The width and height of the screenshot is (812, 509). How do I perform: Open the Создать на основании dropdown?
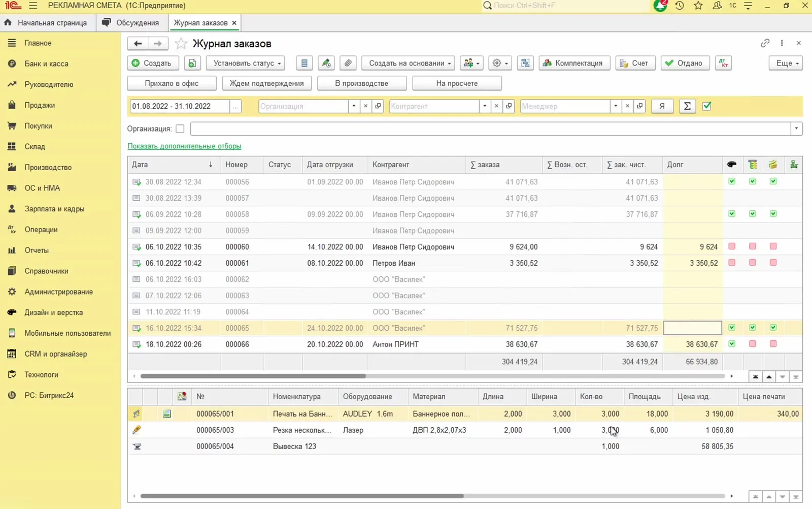point(408,63)
